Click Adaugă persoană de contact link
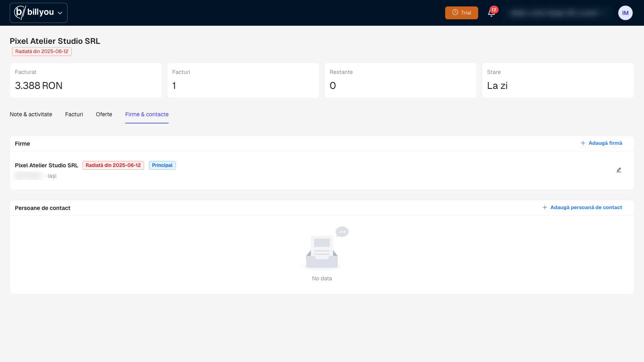The width and height of the screenshot is (644, 362). click(582, 208)
